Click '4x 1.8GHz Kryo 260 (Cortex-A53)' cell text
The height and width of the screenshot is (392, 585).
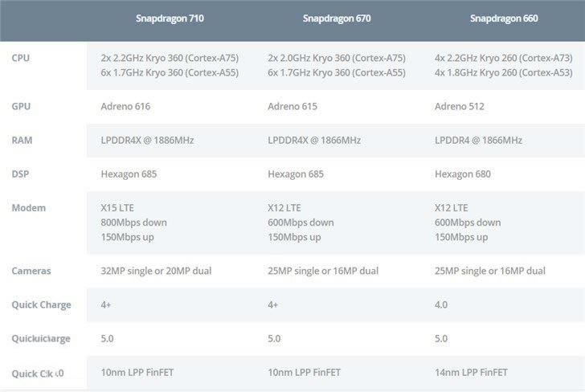(x=504, y=73)
